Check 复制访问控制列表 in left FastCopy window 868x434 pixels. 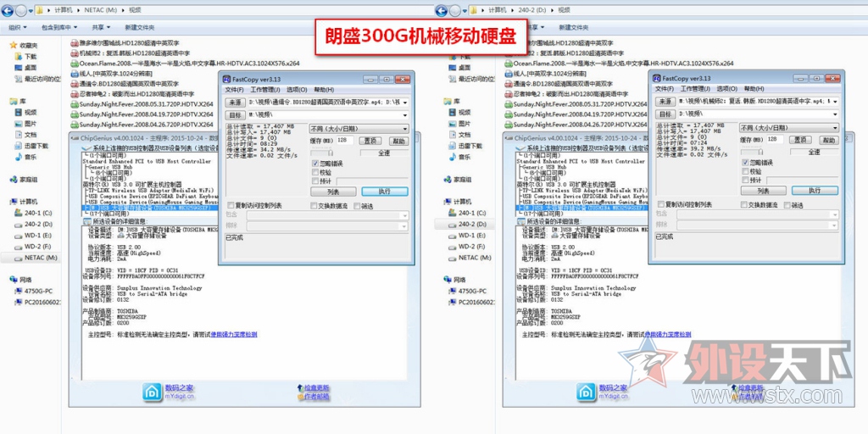254,205
